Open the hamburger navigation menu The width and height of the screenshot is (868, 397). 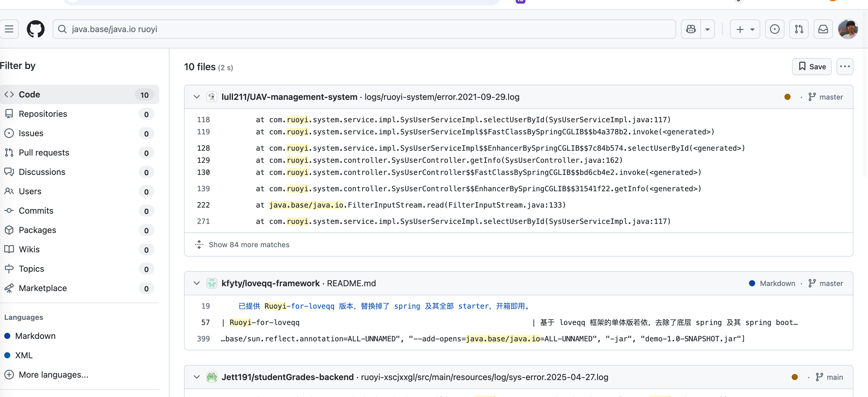9,29
